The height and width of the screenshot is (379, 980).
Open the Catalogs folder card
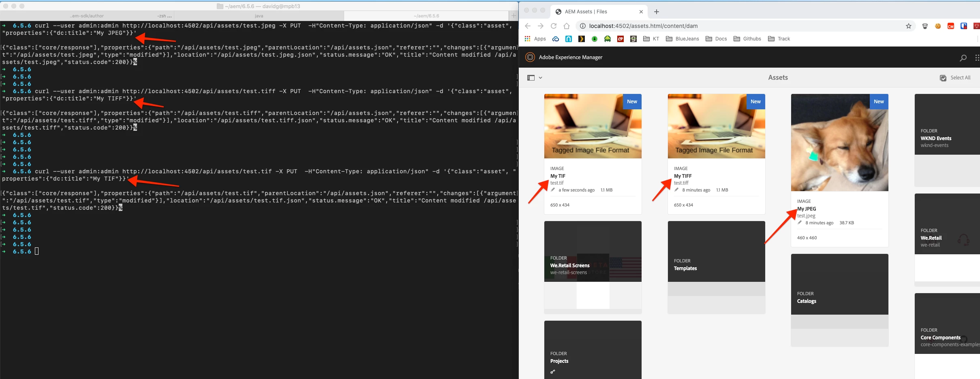point(840,300)
